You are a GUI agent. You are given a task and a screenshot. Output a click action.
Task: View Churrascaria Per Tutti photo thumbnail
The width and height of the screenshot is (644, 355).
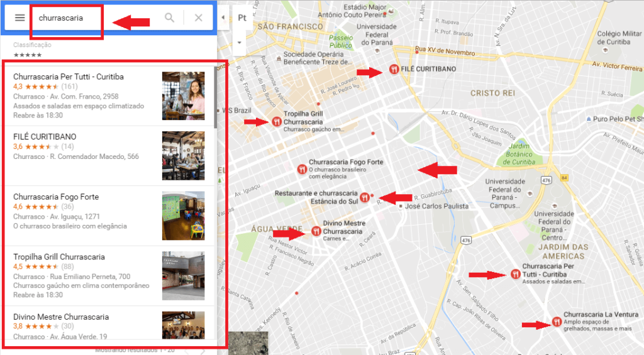point(183,96)
